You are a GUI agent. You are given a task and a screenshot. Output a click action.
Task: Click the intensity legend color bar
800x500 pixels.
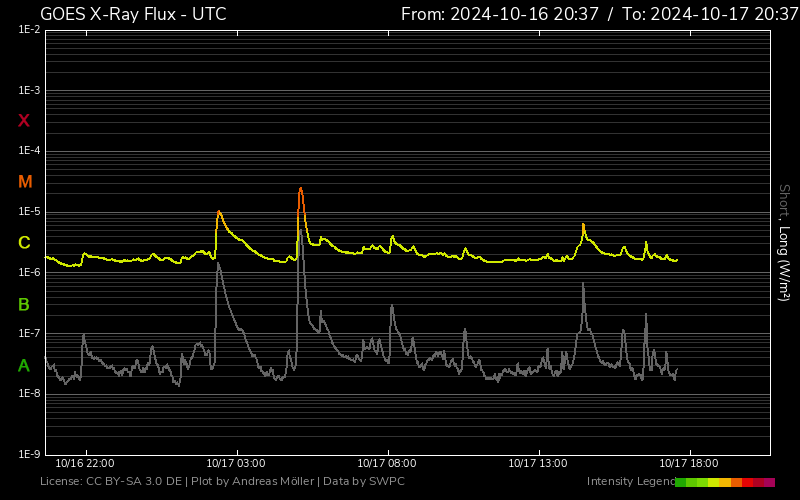(x=724, y=482)
